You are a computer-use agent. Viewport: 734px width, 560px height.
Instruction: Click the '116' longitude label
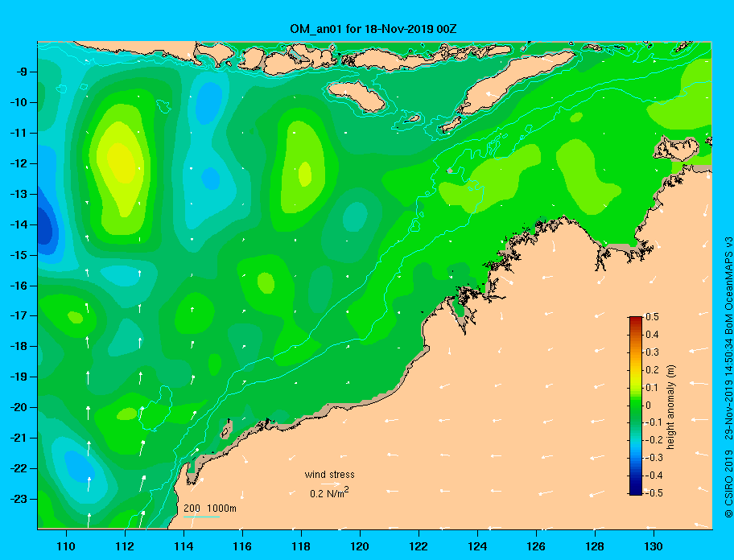[x=242, y=546]
